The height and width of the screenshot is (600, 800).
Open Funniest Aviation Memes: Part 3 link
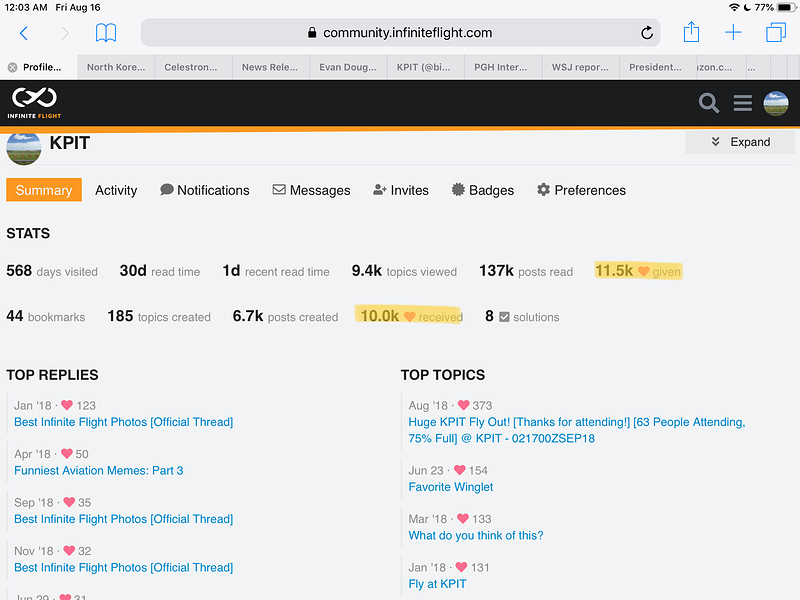point(99,470)
